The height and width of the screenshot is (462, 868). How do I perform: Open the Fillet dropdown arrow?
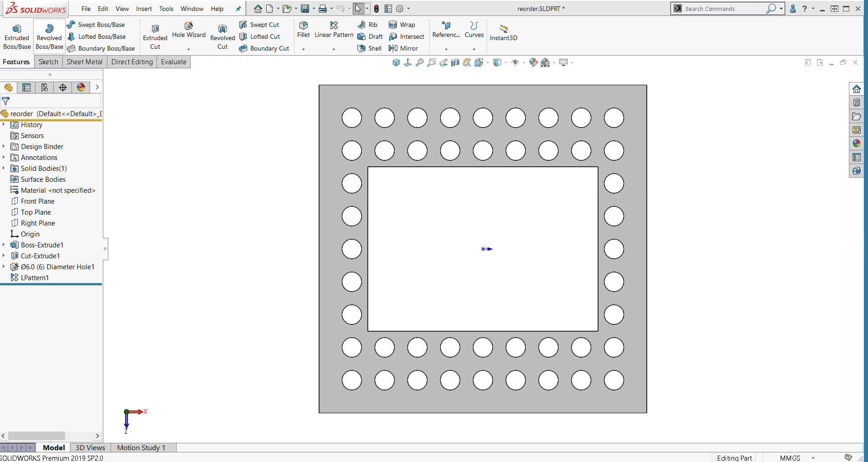[303, 49]
